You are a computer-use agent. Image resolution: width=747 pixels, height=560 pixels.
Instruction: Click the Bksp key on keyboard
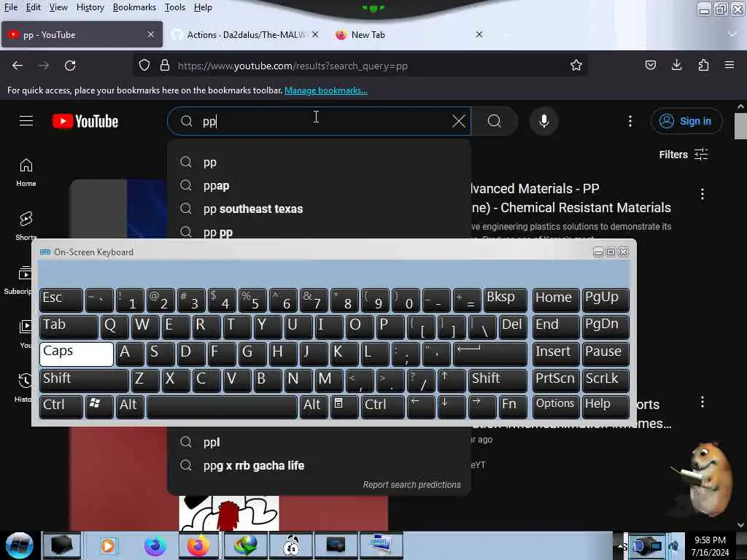tap(506, 300)
